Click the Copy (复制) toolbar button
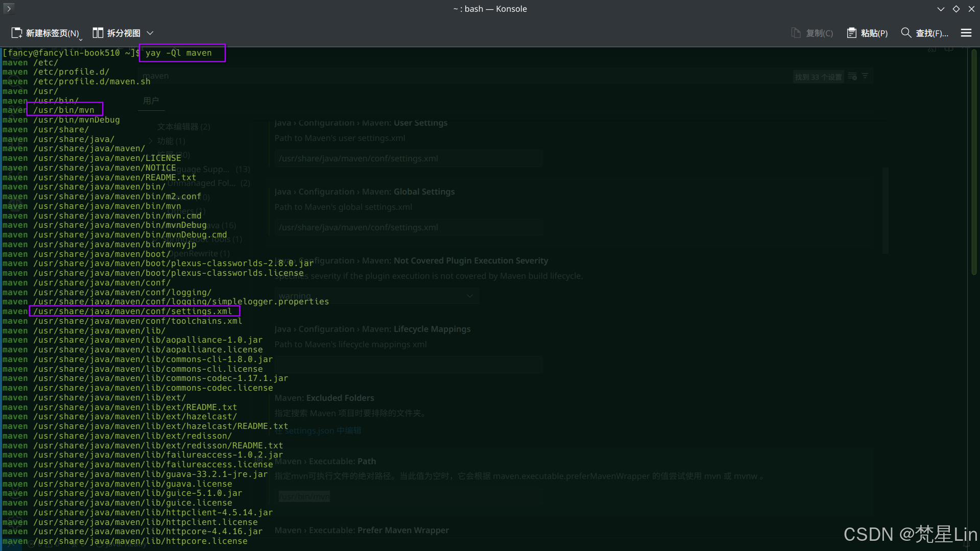 (812, 33)
